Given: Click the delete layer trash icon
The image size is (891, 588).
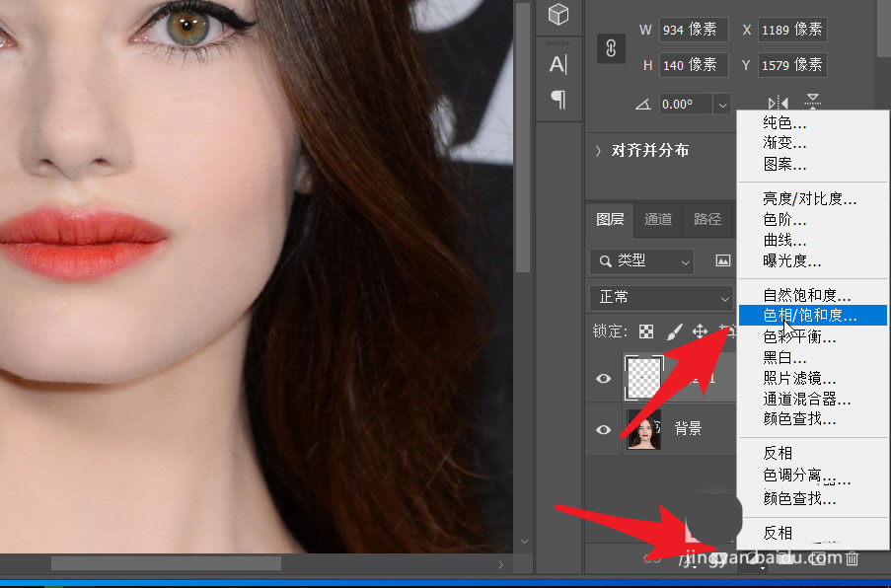Looking at the screenshot, I should [x=853, y=559].
